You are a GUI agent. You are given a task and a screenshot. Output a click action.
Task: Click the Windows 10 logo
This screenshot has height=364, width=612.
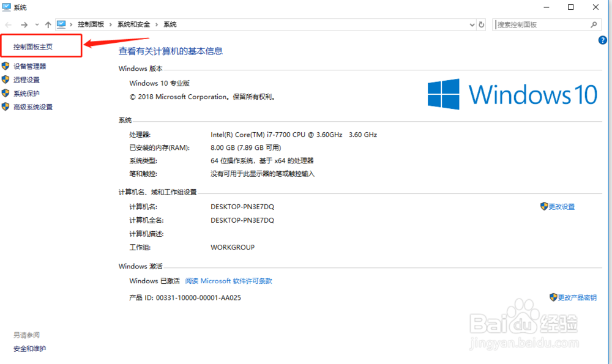[512, 94]
